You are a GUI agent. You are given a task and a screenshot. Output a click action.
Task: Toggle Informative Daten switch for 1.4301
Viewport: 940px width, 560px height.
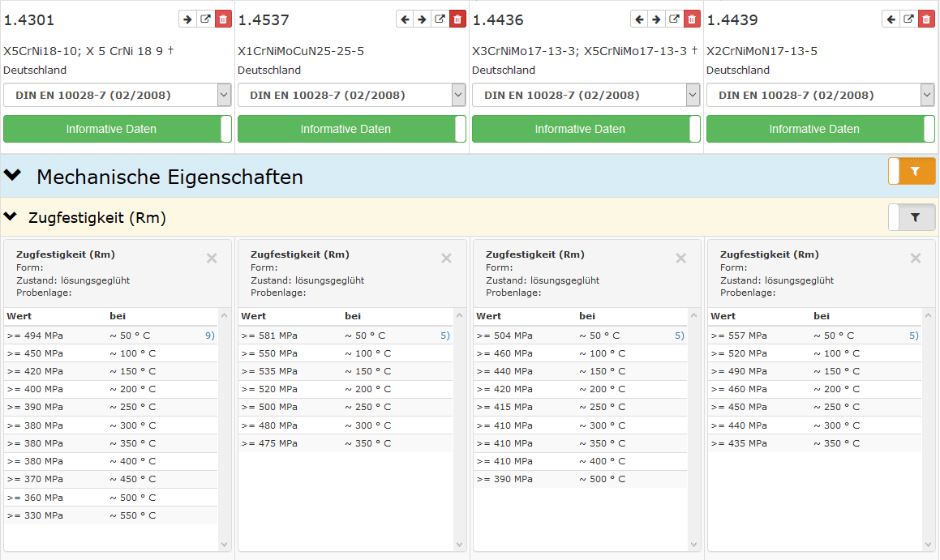[225, 129]
